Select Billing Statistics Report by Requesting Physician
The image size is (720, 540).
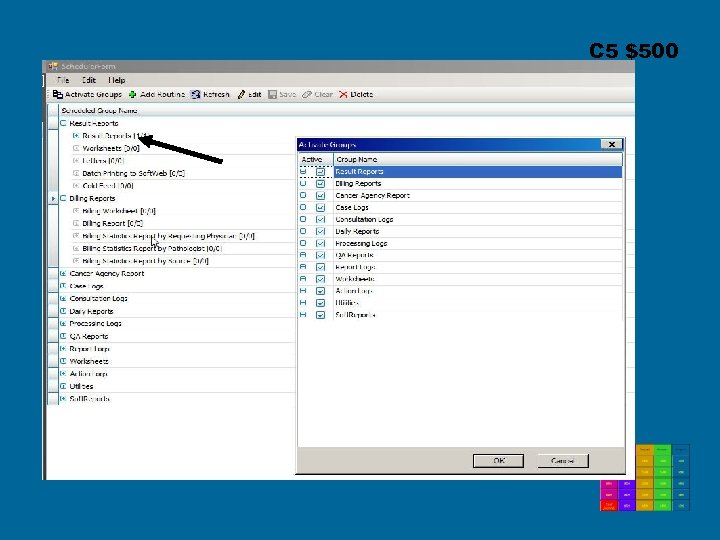point(169,236)
